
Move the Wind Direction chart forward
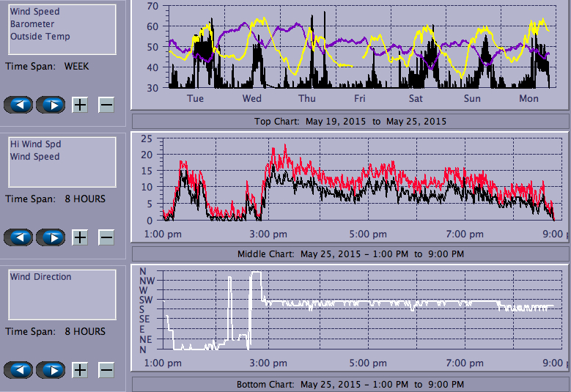(x=51, y=370)
